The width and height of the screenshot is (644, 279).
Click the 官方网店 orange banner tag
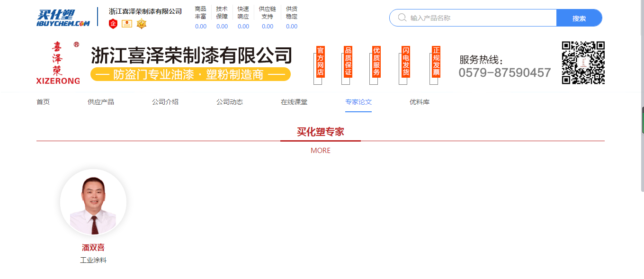pyautogui.click(x=321, y=62)
